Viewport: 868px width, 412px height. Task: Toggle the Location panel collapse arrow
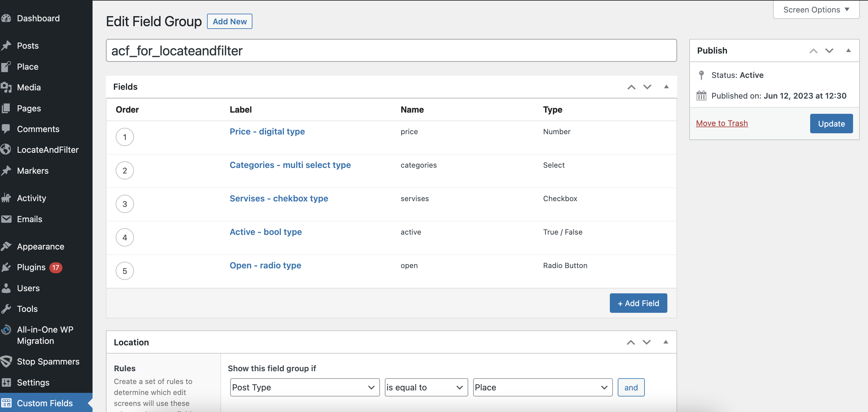point(665,342)
